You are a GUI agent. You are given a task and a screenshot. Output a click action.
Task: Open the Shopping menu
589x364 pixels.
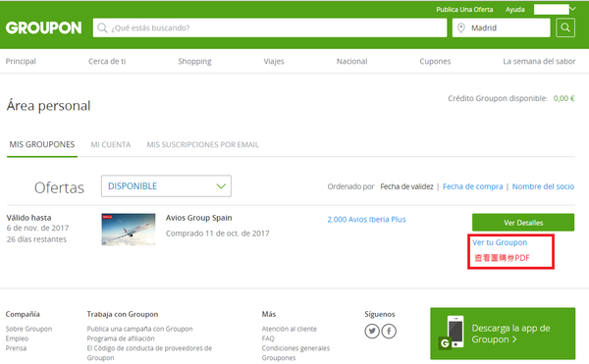tap(194, 61)
